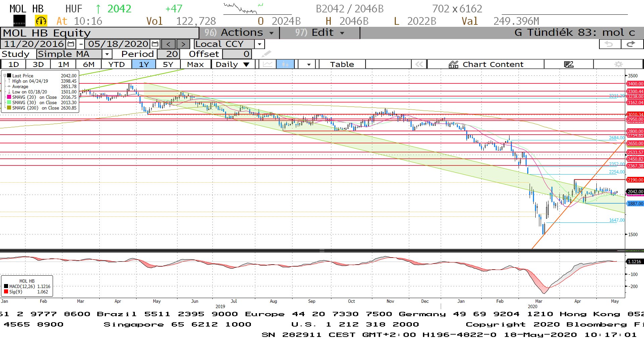
Task: Select the 6M range tab
Action: [x=89, y=64]
